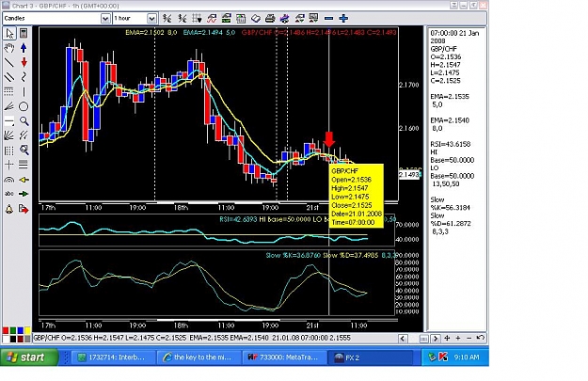Click the RSI=43.6158 value in side panel

pos(450,144)
